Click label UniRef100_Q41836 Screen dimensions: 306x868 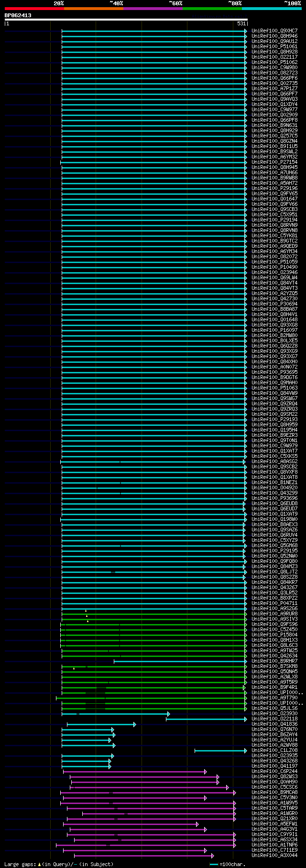tap(274, 724)
